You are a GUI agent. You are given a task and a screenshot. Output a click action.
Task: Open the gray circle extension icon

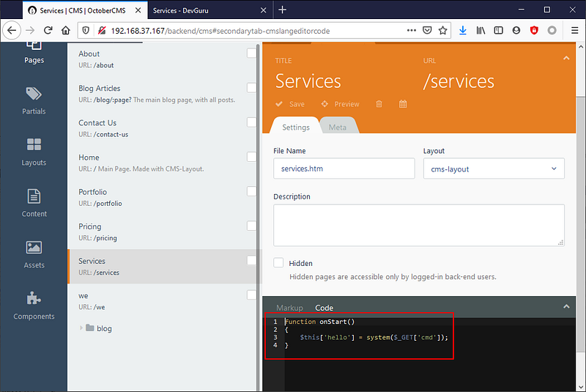click(552, 30)
